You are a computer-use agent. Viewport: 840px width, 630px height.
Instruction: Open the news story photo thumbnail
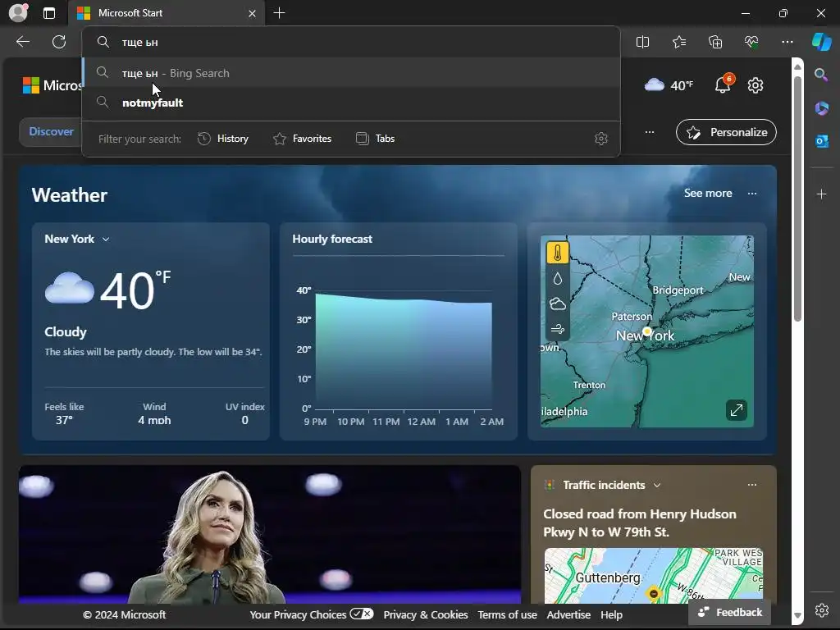tap(269, 534)
